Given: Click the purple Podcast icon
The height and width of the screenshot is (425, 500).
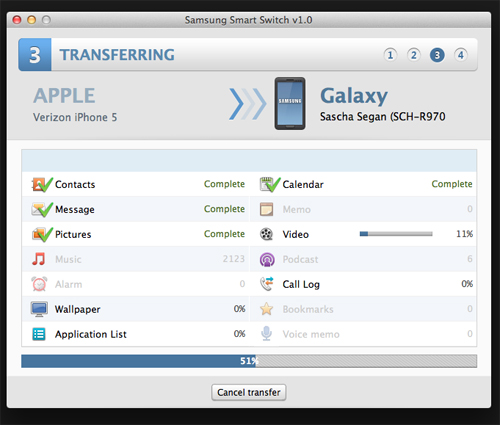Looking at the screenshot, I should pos(267,259).
